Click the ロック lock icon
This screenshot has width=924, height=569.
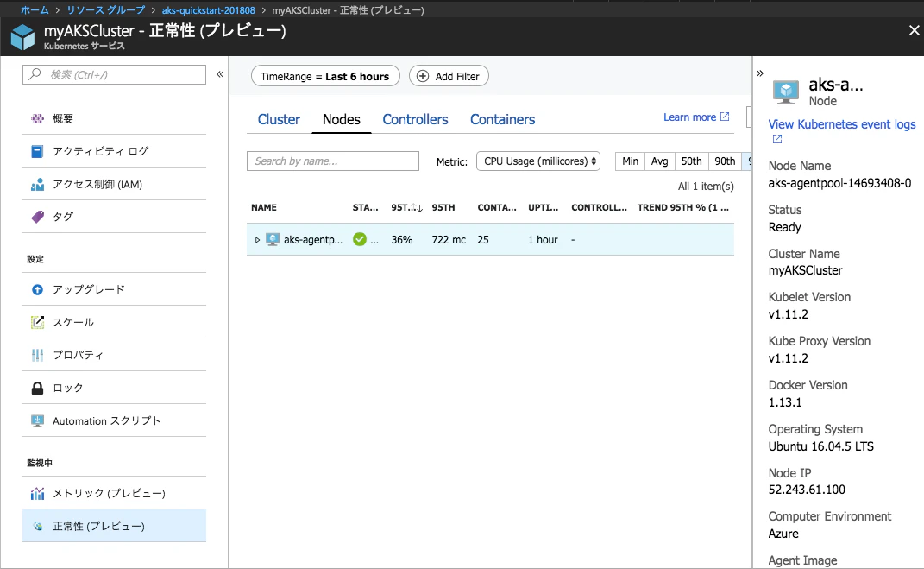pos(37,388)
